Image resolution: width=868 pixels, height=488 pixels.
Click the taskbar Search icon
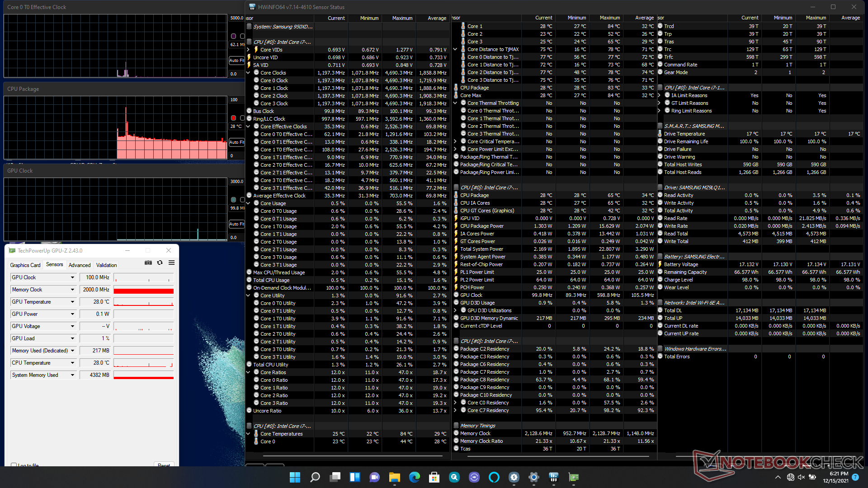[x=315, y=477]
